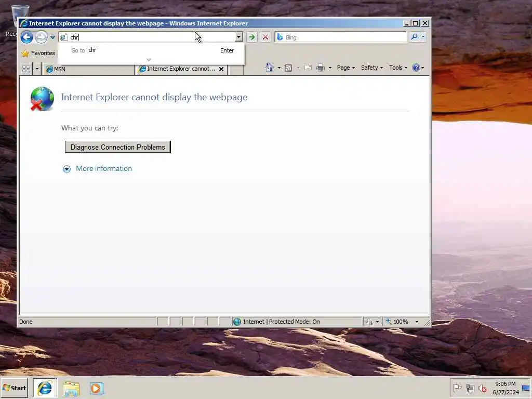
Task: Click the Quick Tabs grid icon
Action: click(x=26, y=69)
